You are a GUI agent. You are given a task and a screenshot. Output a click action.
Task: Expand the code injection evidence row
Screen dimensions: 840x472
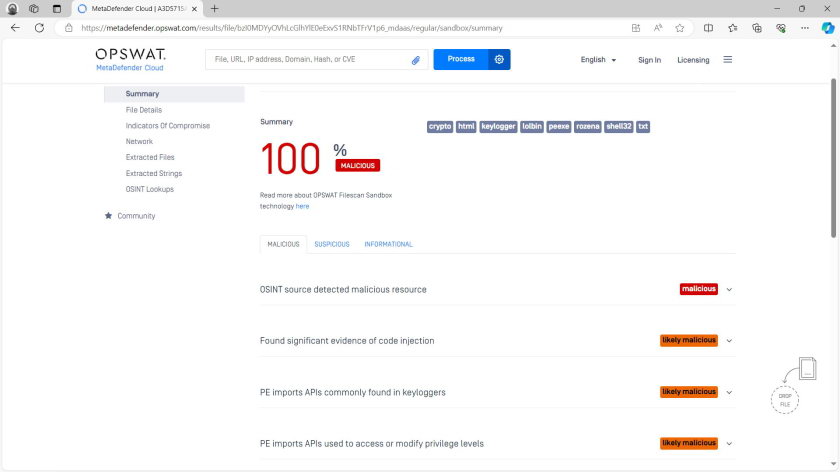point(729,341)
